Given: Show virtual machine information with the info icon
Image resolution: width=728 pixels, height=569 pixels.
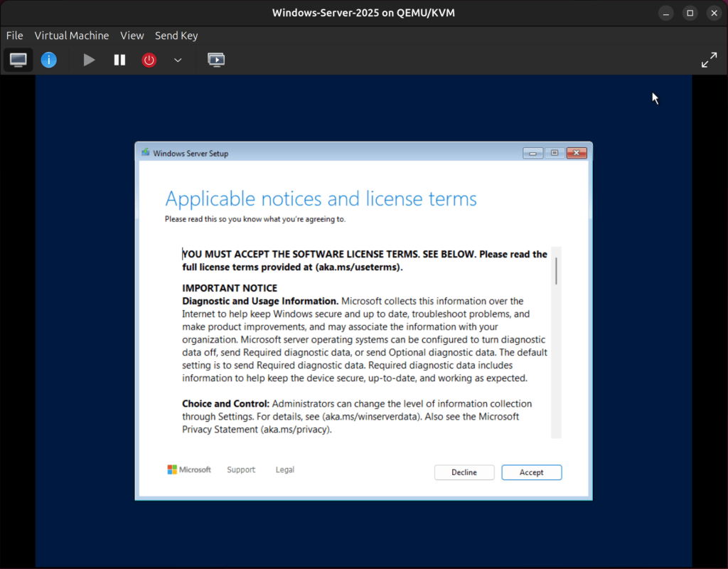Looking at the screenshot, I should [x=48, y=60].
